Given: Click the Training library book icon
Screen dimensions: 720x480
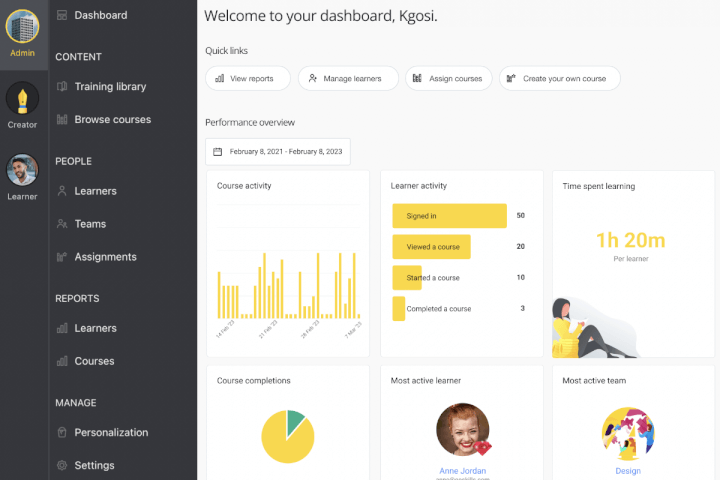Looking at the screenshot, I should point(62,86).
